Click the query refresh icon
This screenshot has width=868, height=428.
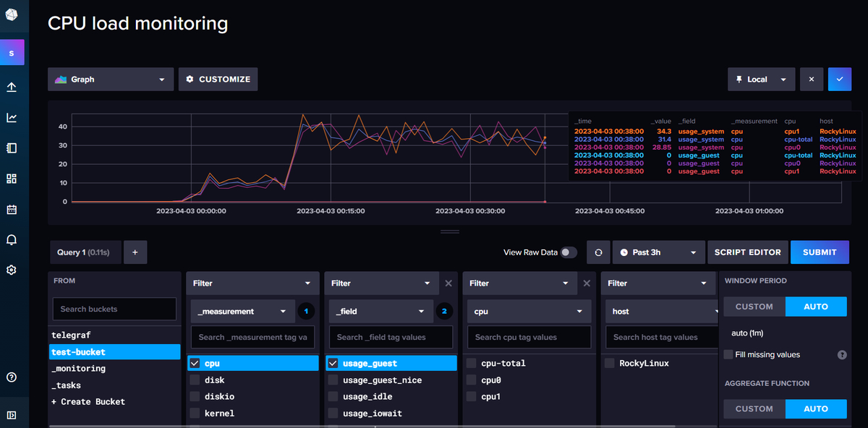tap(598, 252)
